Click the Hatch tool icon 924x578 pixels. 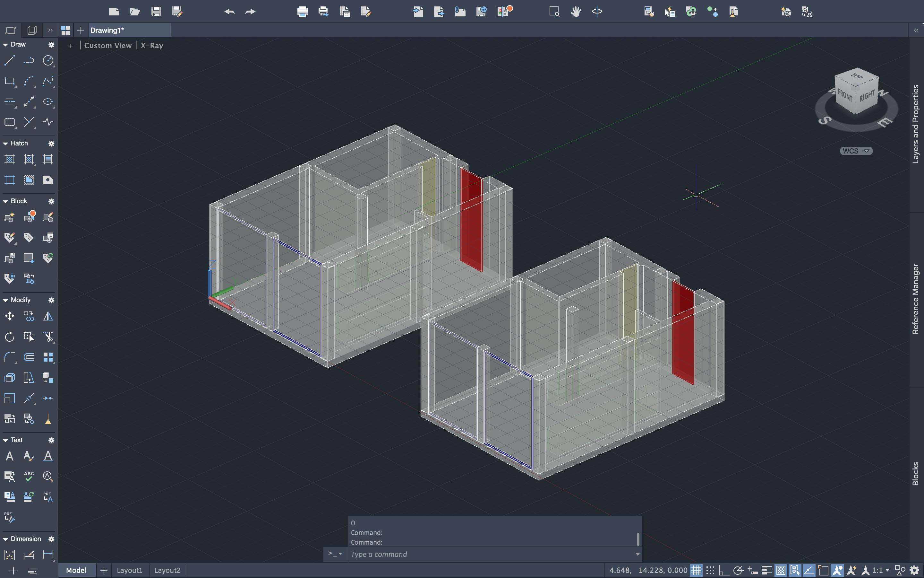(10, 159)
